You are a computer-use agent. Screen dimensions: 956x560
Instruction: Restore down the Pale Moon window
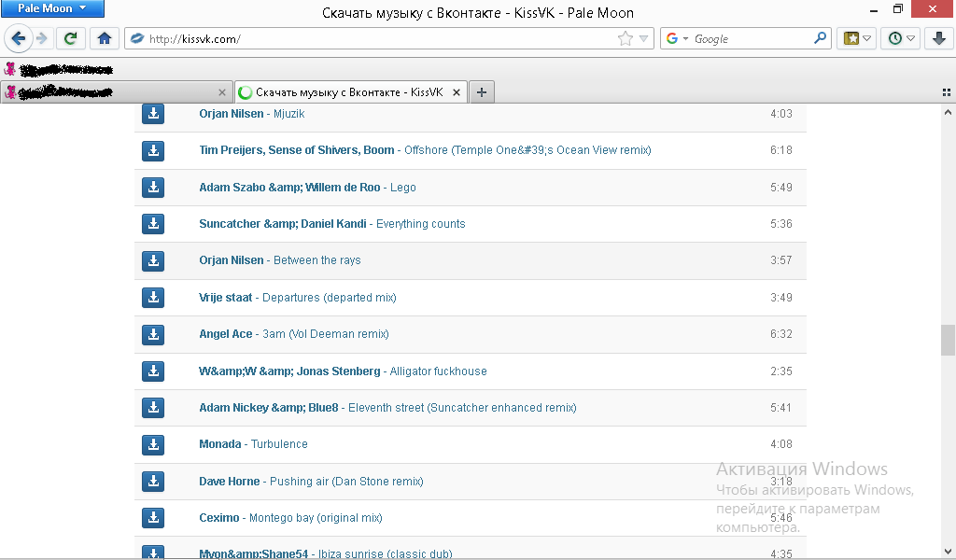tap(897, 8)
